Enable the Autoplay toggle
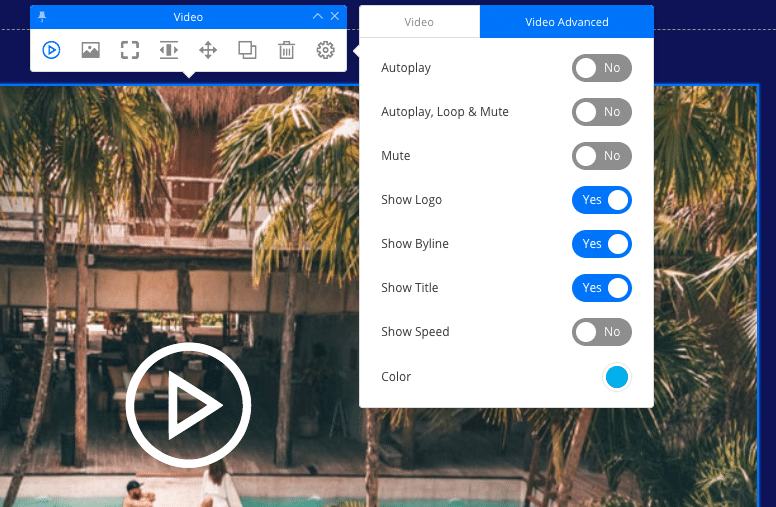 601,68
